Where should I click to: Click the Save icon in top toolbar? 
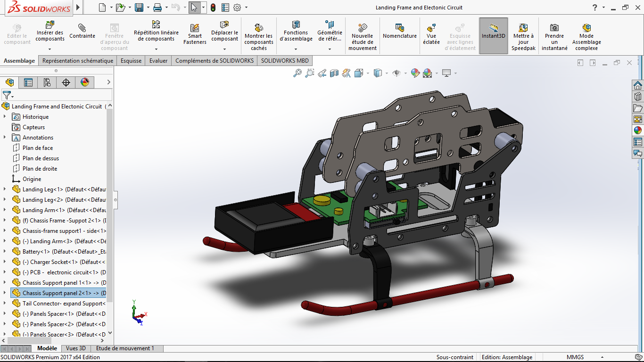pos(139,8)
